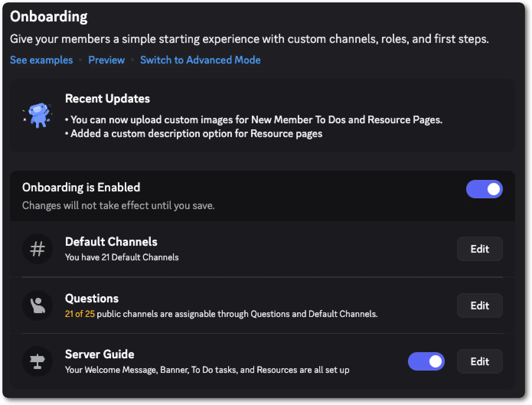Screen dimensions: 532x405
Task: Click the 21 of 25 channels warning text
Action: [x=80, y=314]
